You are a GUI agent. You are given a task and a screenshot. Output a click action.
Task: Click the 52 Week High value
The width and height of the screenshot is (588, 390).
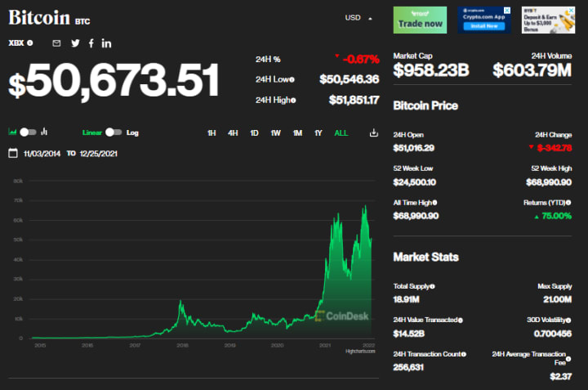click(x=549, y=182)
